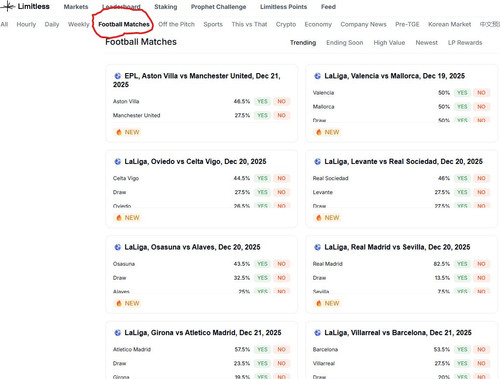500x379 pixels.
Task: Click flame NEW badge on Levante vs Real Sociedad card
Action: point(327,218)
